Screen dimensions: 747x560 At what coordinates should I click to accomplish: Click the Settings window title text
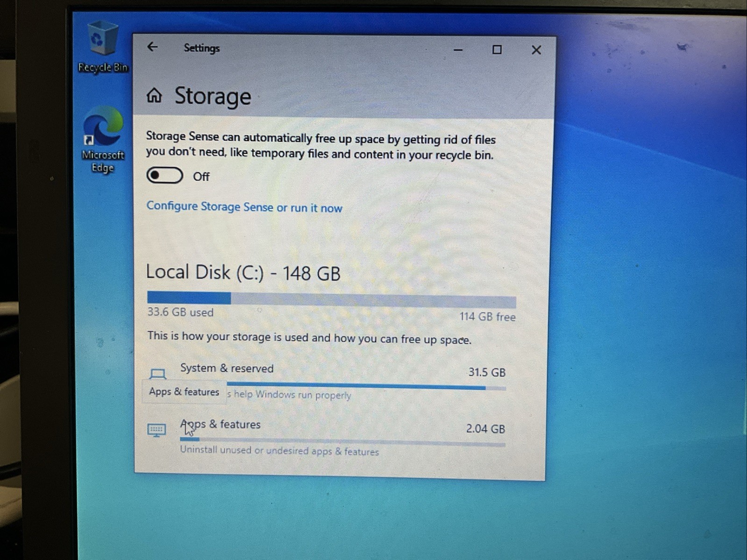[x=201, y=48]
